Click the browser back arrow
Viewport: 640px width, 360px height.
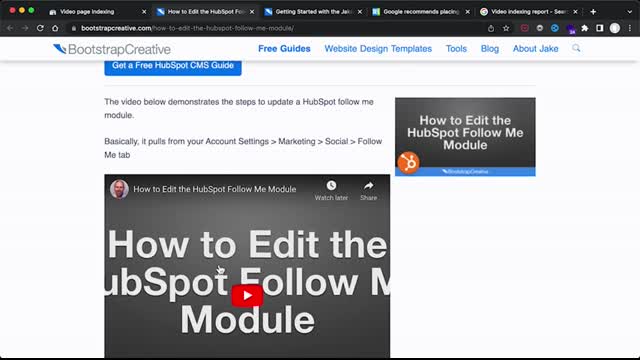pyautogui.click(x=10, y=28)
